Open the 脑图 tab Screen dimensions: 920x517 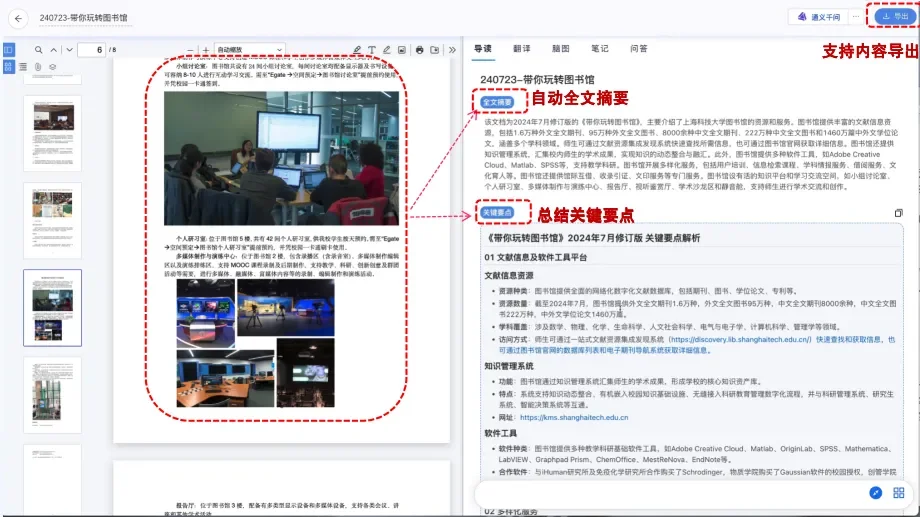pyautogui.click(x=560, y=48)
